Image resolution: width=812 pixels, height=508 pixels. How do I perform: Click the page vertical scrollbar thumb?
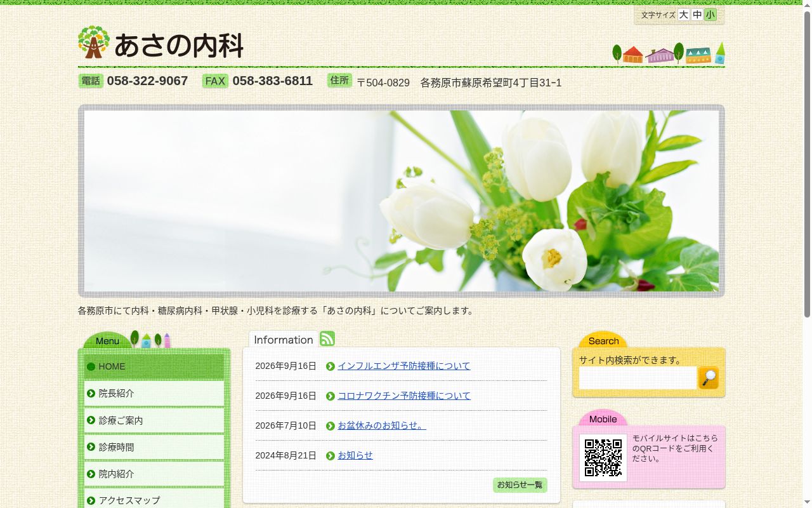[x=807, y=164]
